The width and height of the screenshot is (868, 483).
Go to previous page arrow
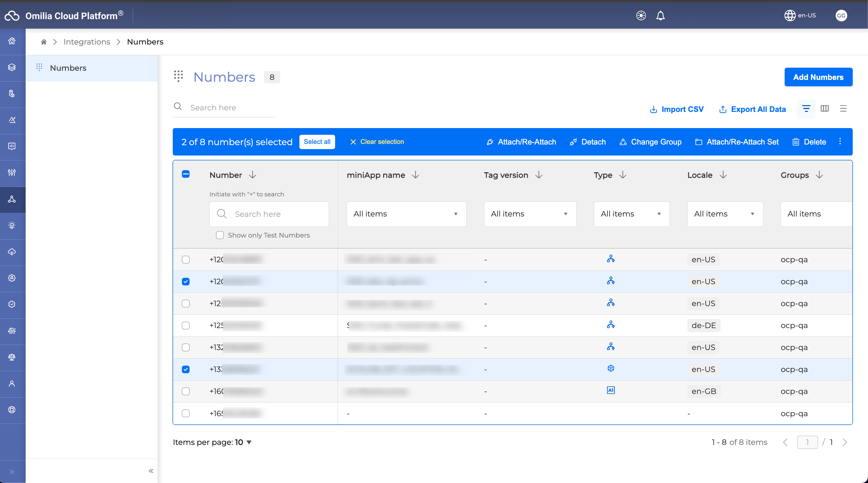[x=786, y=442]
